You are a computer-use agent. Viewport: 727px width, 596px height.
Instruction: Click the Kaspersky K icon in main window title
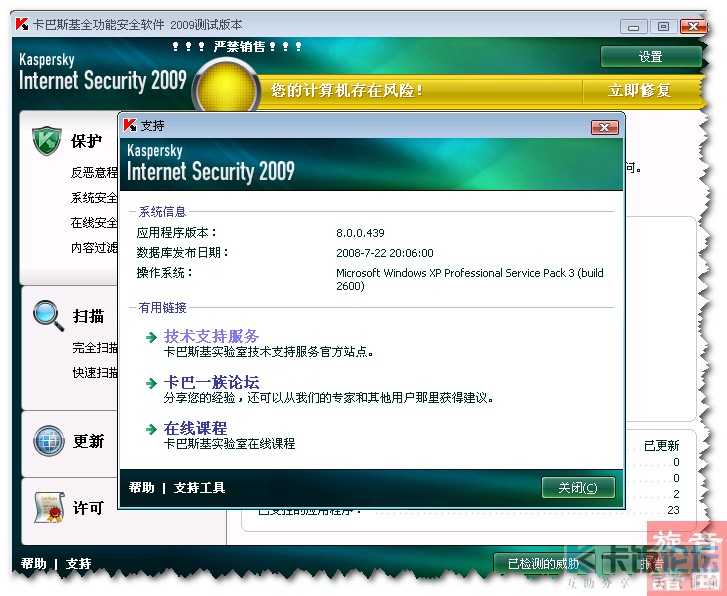(x=22, y=24)
